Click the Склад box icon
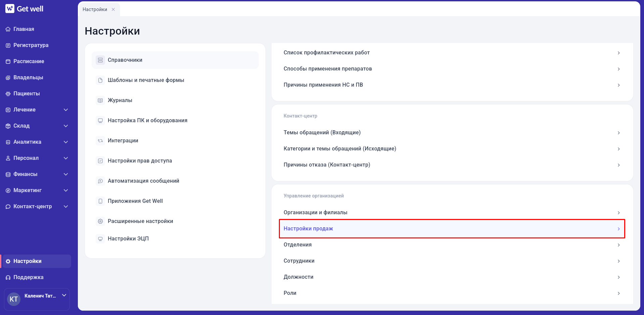644x315 pixels. pos(8,126)
